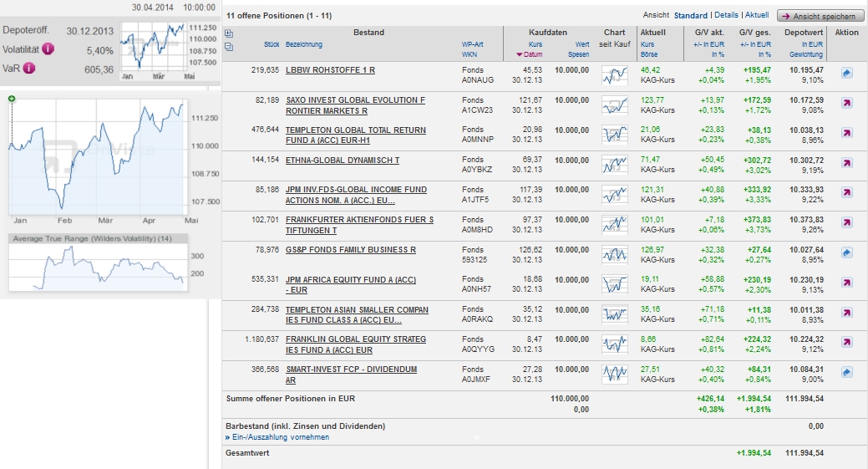The width and height of the screenshot is (868, 469).
Task: Click the Volatilität info icon
Action: [48, 49]
